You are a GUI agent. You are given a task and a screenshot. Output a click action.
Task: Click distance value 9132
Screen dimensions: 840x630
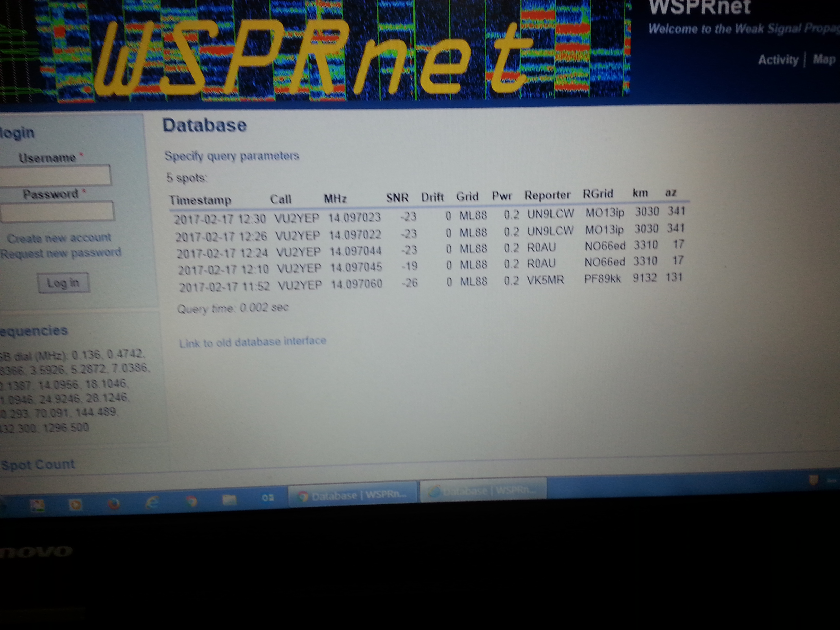point(645,278)
